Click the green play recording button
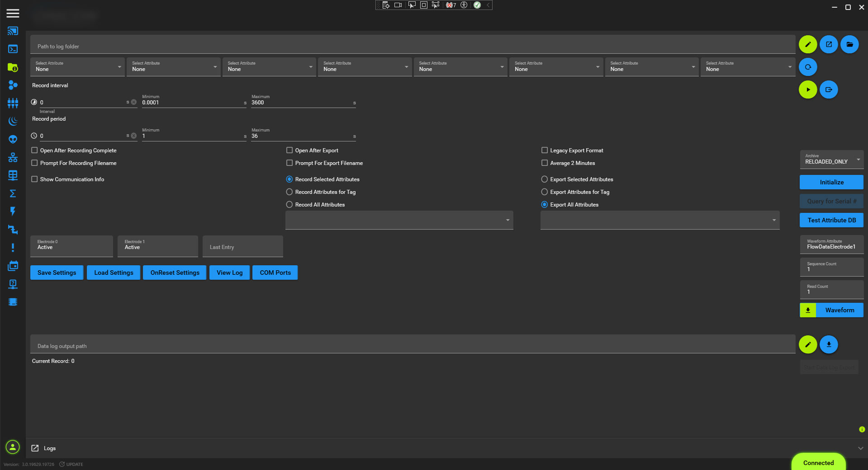The height and width of the screenshot is (470, 868). [807, 89]
